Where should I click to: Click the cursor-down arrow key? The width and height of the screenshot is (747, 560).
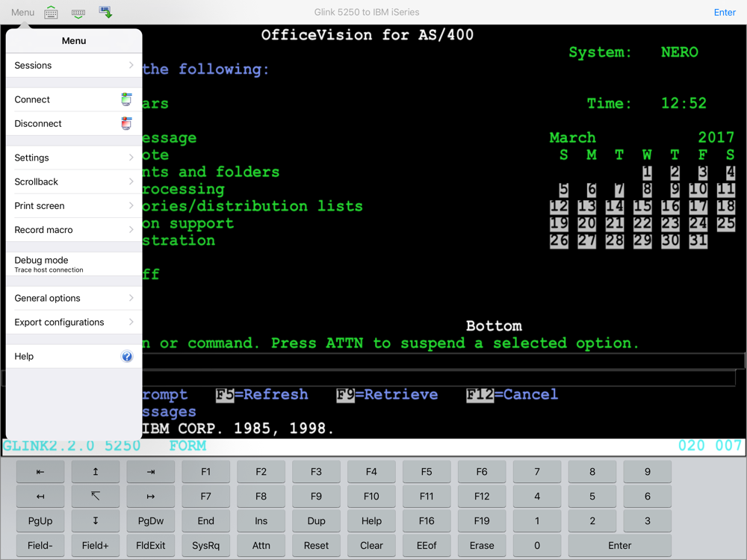point(96,521)
